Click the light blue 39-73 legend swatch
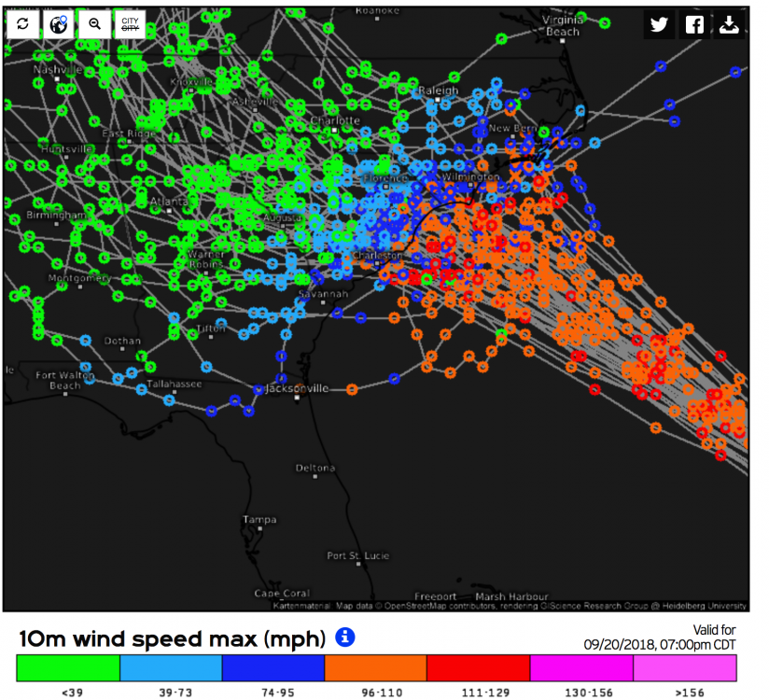The width and height of the screenshot is (769, 700). coord(171,667)
